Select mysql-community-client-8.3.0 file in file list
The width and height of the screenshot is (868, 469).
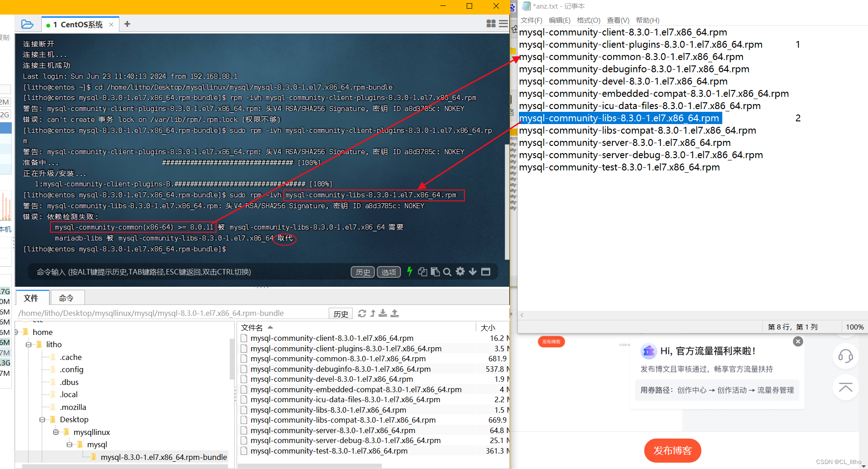pos(332,338)
